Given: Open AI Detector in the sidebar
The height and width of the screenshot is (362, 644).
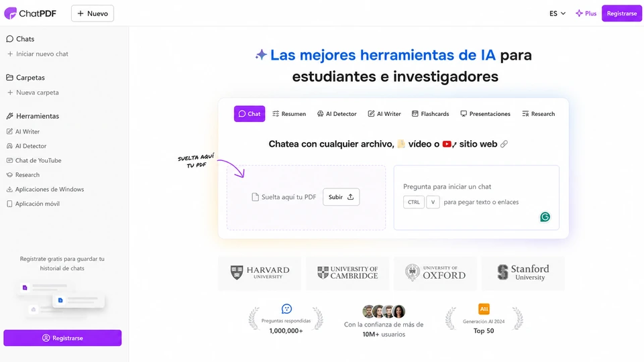Looking at the screenshot, I should tap(27, 146).
